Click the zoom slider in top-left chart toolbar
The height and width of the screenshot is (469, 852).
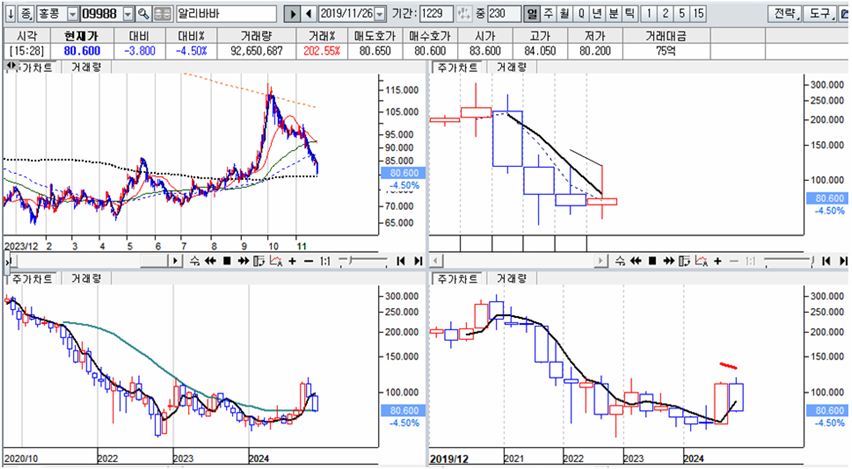362,261
